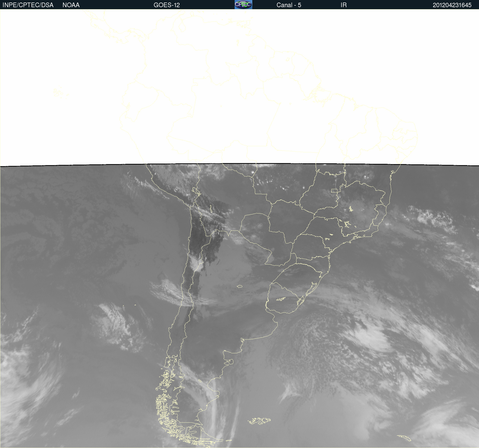Click the IR label in the header
479x448 pixels.
(x=343, y=5)
